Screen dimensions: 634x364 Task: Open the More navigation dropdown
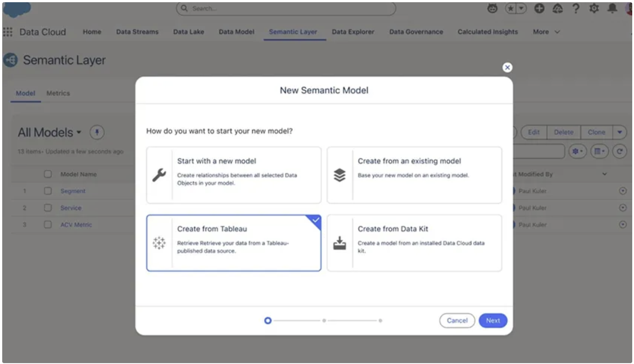coord(546,32)
